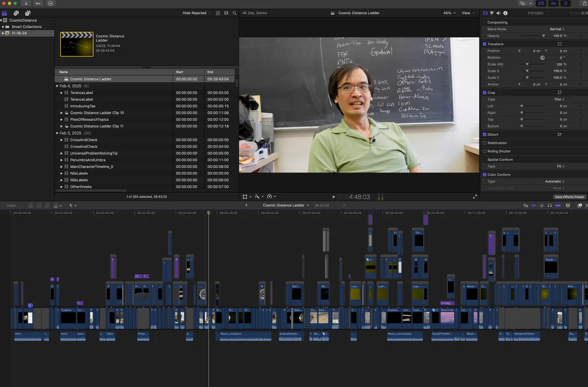Screen dimensions: 588x387
Task: Open the Cosmic Distance Ladder timeline title menu
Action: [286, 205]
